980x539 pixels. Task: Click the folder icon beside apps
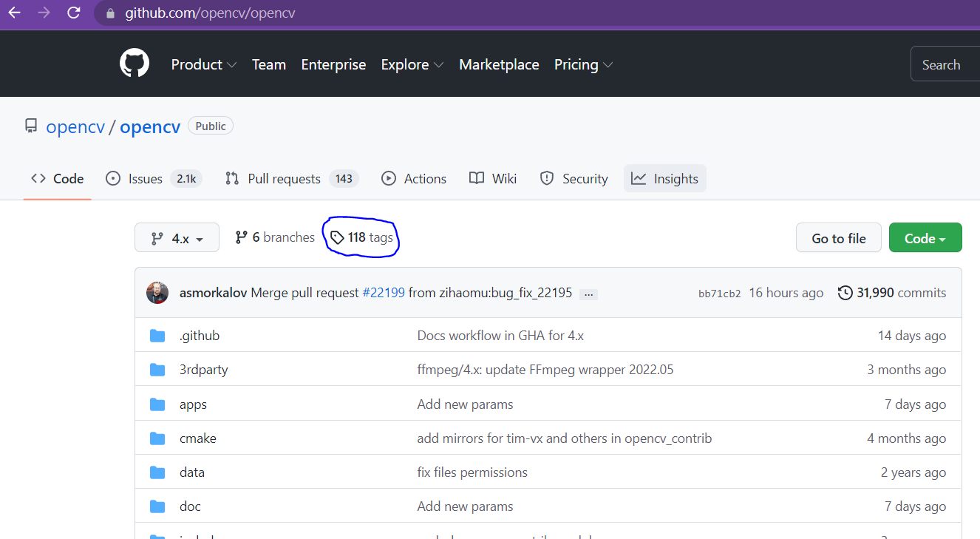point(157,404)
